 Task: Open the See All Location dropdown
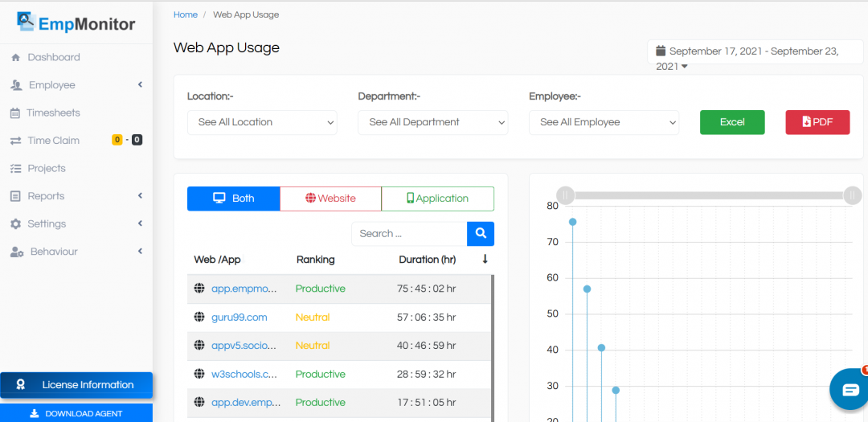point(262,122)
